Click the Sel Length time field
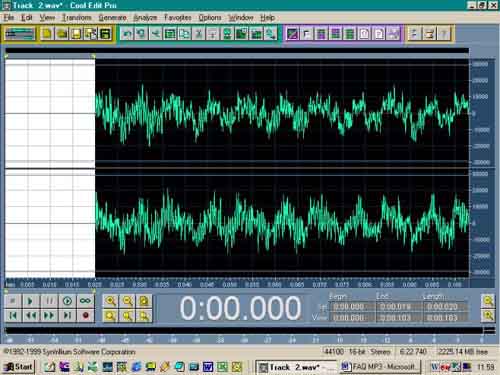Screen dimensions: 500x375 [445, 307]
